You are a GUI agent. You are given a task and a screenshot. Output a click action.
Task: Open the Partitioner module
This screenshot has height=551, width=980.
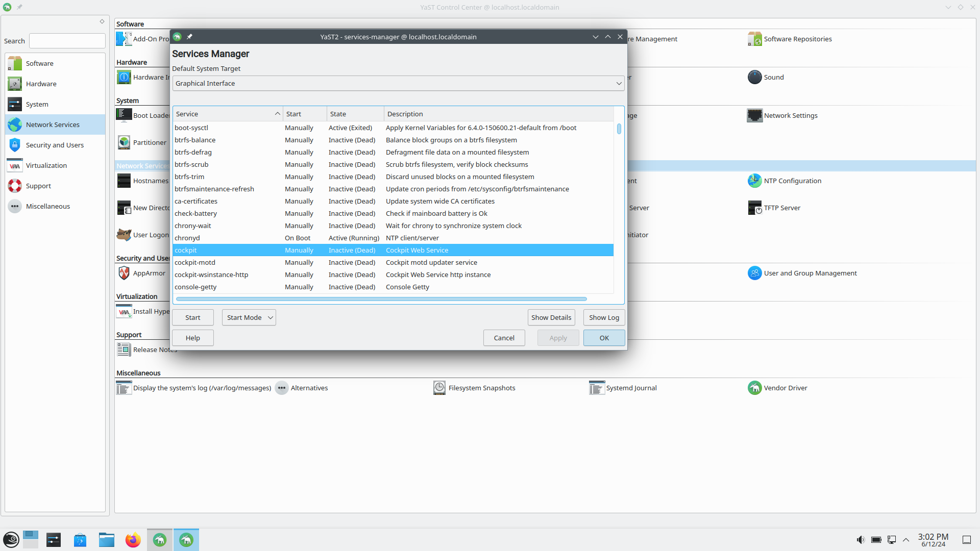[141, 142]
